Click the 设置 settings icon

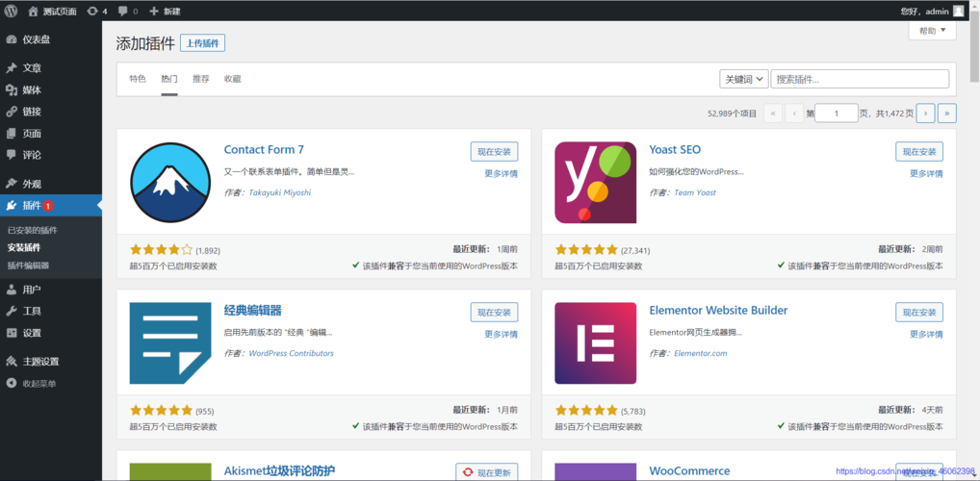12,333
